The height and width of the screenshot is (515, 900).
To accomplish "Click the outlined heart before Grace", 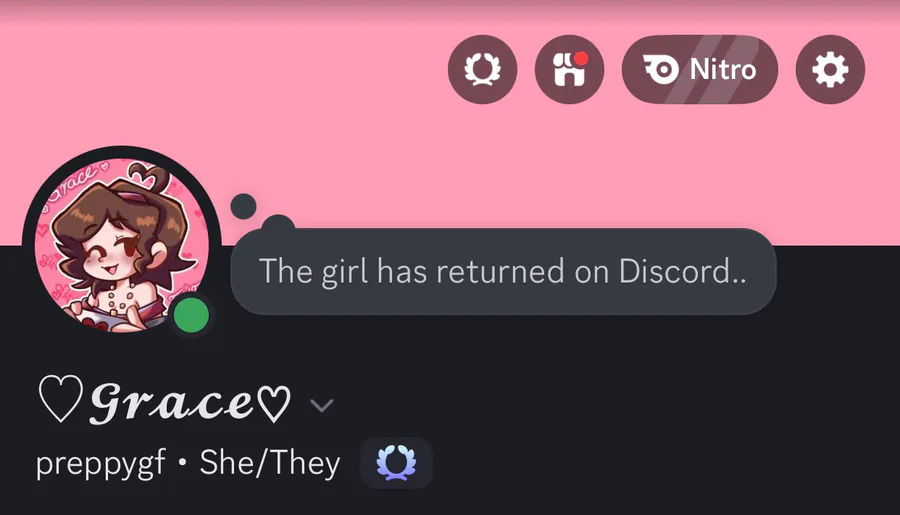I will [x=60, y=399].
